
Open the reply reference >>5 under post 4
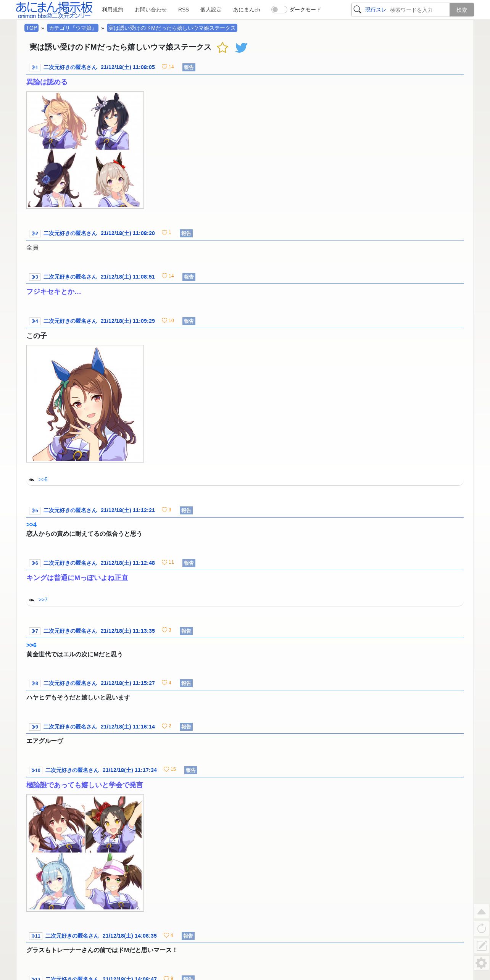pos(43,479)
